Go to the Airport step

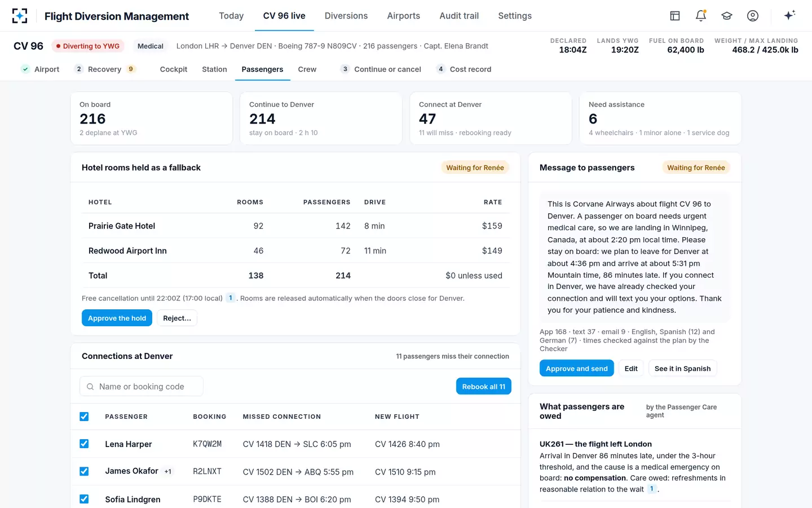40,69
